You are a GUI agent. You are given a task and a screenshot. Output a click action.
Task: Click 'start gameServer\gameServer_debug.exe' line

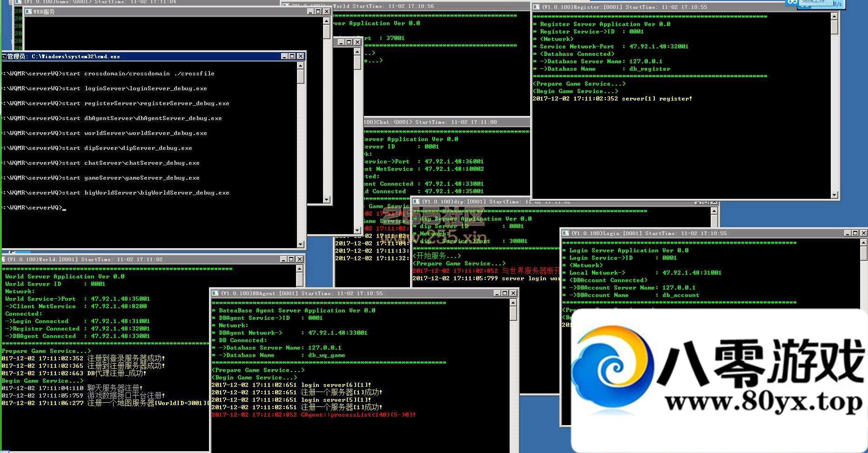click(x=130, y=178)
